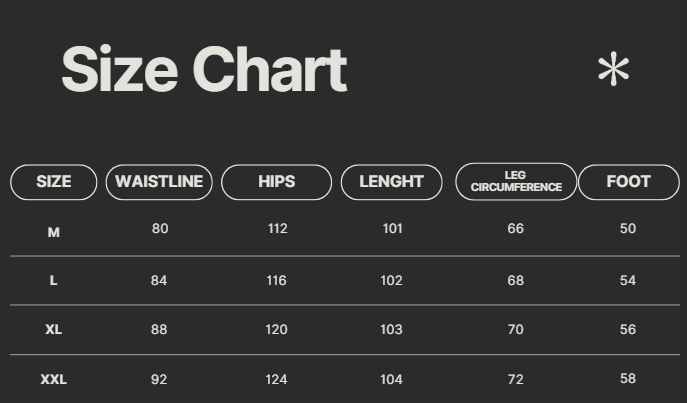Select leg circumference value 66 for M
The height and width of the screenshot is (403, 687).
point(516,229)
